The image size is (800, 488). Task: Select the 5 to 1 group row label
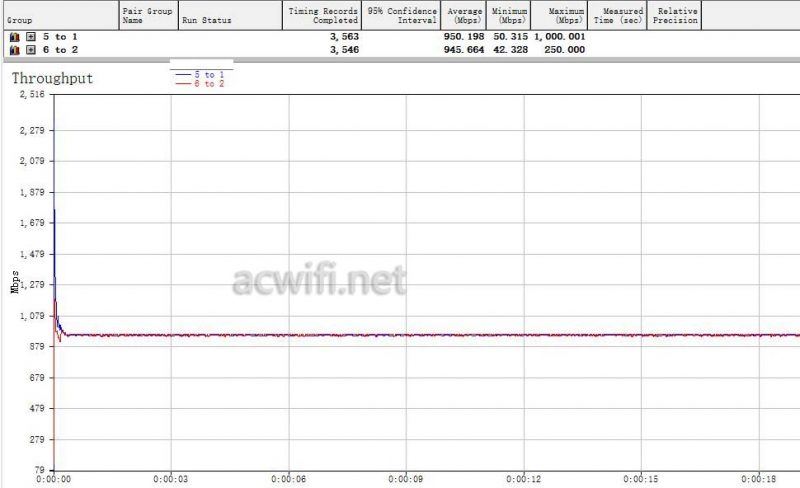click(x=59, y=36)
